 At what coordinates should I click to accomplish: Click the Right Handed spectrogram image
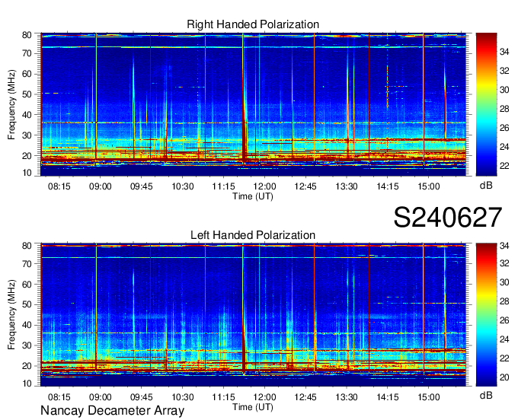[x=253, y=104]
